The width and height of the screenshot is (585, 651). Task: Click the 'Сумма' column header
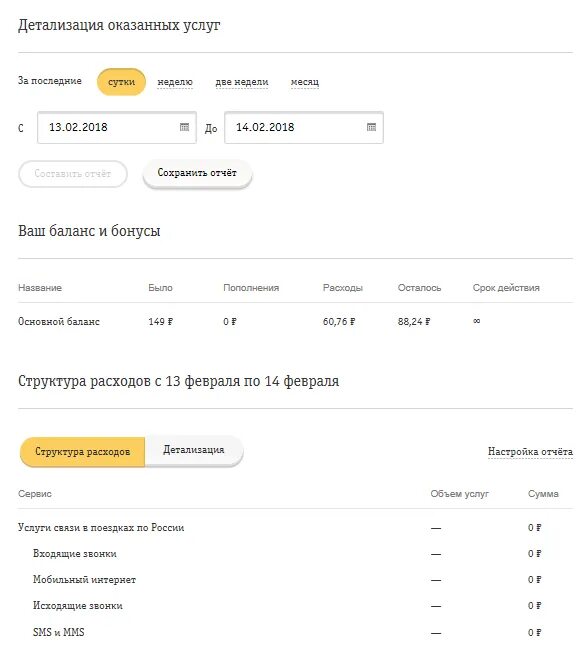click(x=543, y=494)
